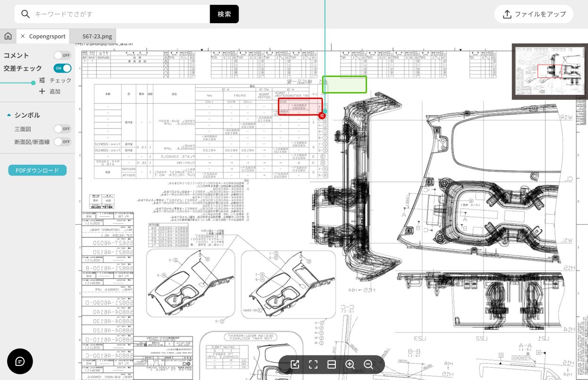Screen dimensions: 588x380
Task: Zoom out of the drawing
Action: (x=368, y=364)
